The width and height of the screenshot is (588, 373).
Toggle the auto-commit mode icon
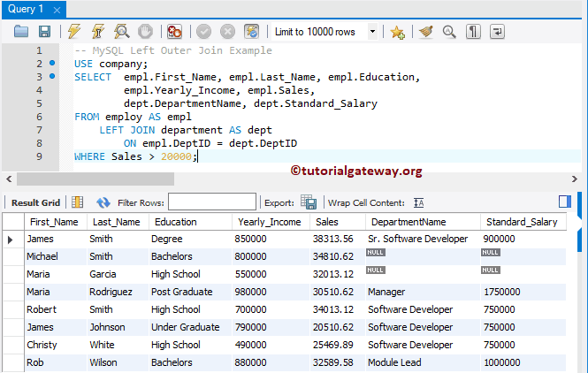coord(252,32)
